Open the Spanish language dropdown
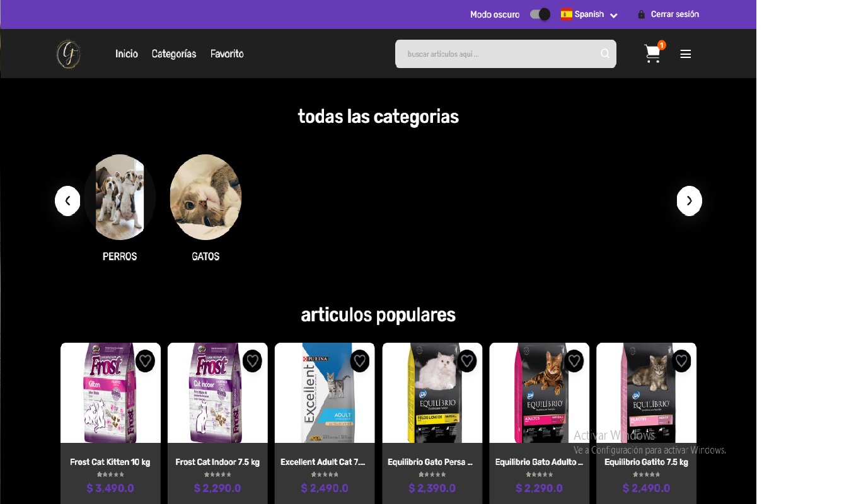Viewport: 861px width, 504px height. (589, 14)
